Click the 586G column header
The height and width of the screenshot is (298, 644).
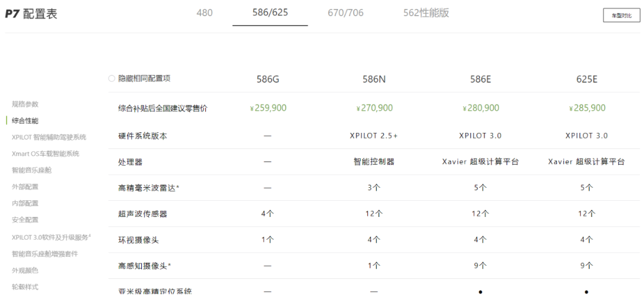(x=267, y=79)
